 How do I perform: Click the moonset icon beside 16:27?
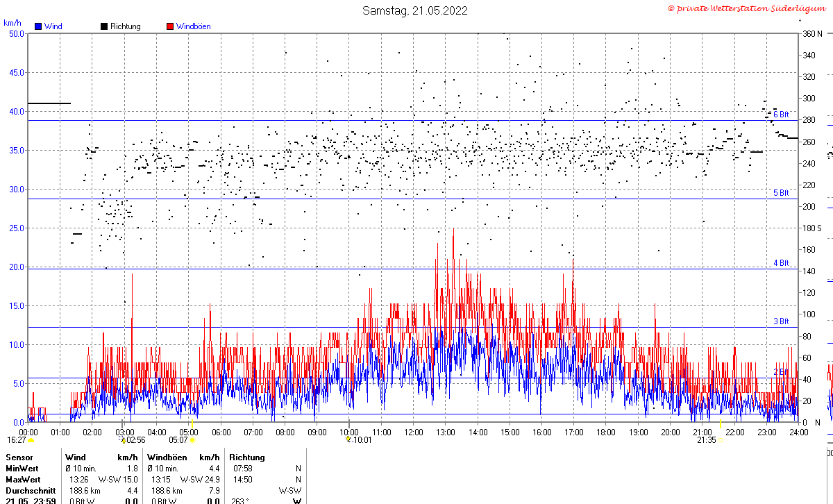pos(31,440)
